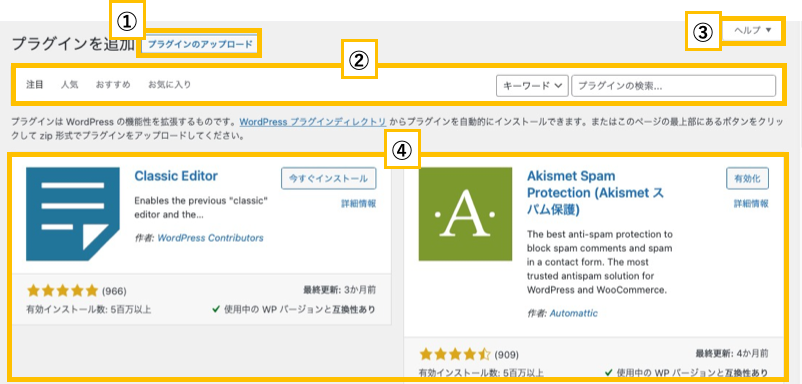Image resolution: width=802 pixels, height=384 pixels.
Task: Click the Akismet Spam Protection title link
Action: pyautogui.click(x=596, y=193)
